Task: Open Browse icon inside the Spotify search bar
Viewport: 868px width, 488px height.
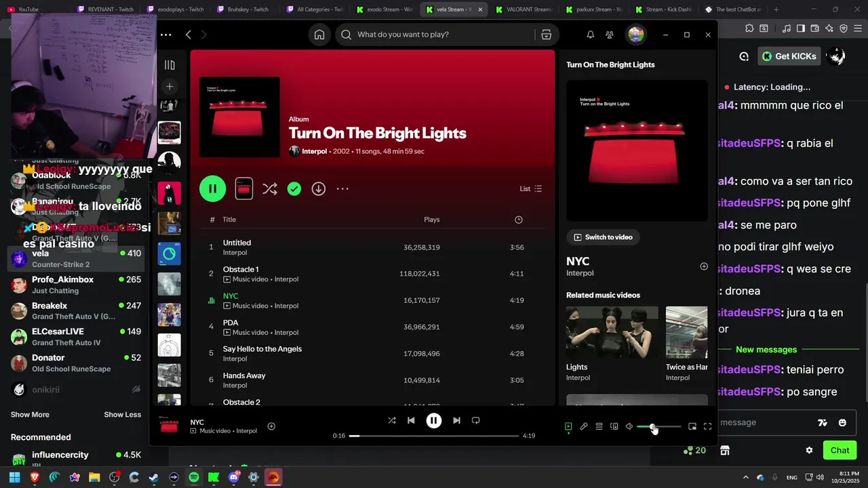Action: pyautogui.click(x=546, y=35)
